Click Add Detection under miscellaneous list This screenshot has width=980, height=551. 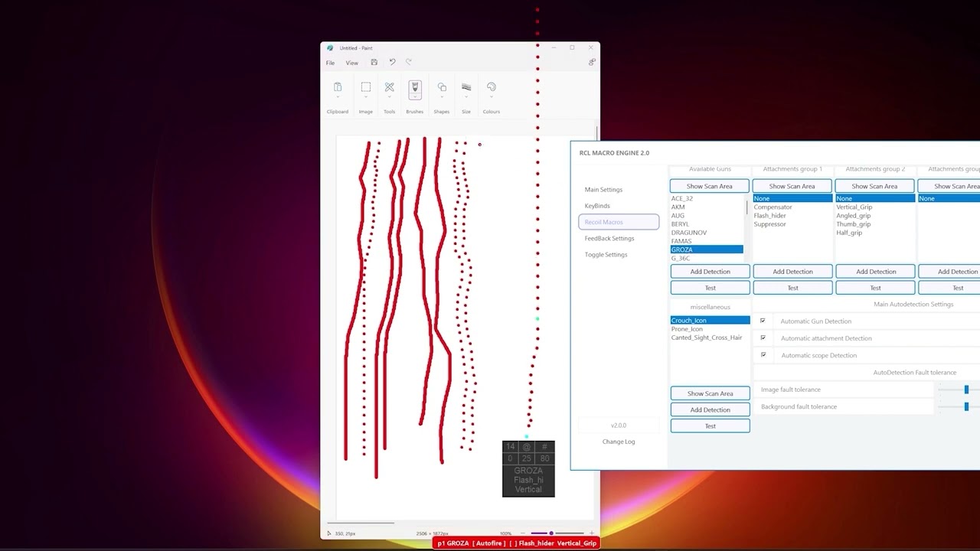coord(710,409)
